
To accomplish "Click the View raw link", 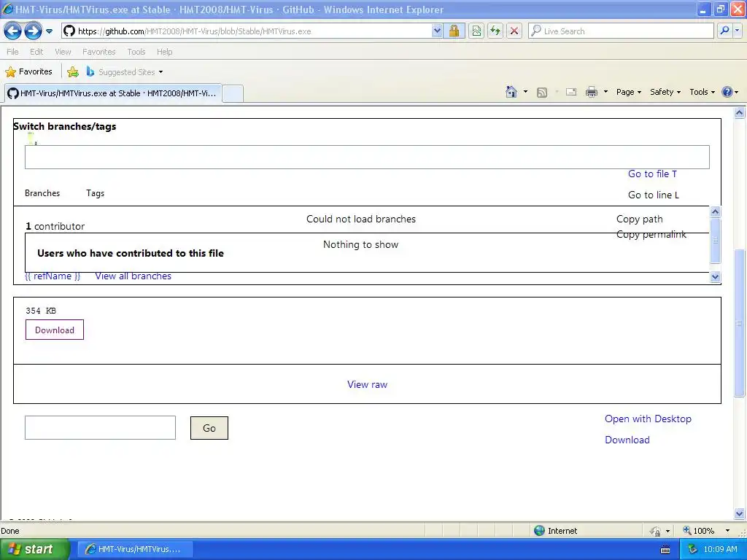I will [368, 384].
